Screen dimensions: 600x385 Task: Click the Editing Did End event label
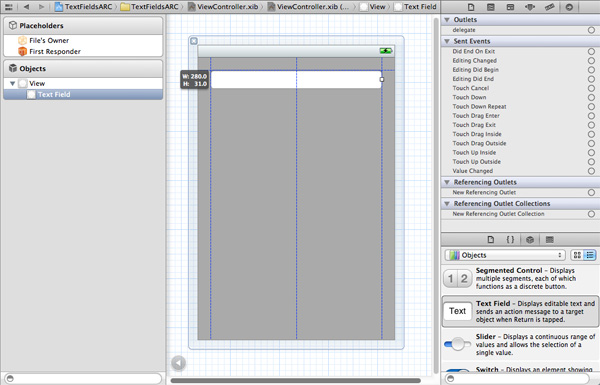(x=473, y=79)
